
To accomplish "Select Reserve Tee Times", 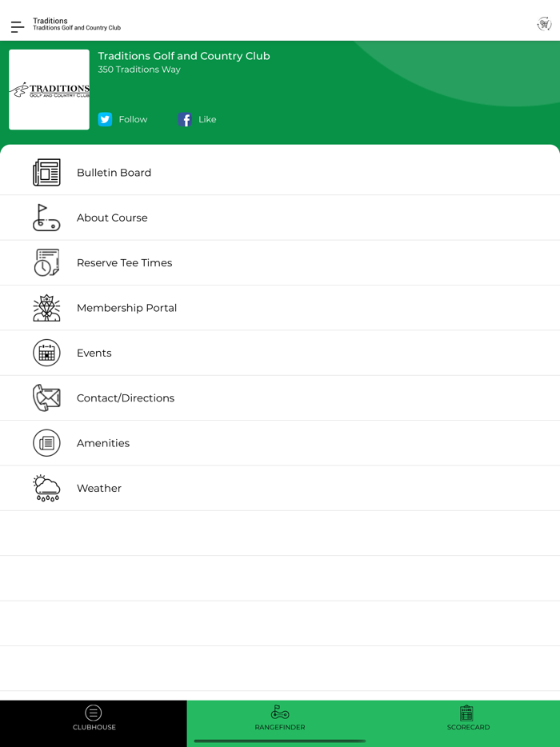I will 280,262.
